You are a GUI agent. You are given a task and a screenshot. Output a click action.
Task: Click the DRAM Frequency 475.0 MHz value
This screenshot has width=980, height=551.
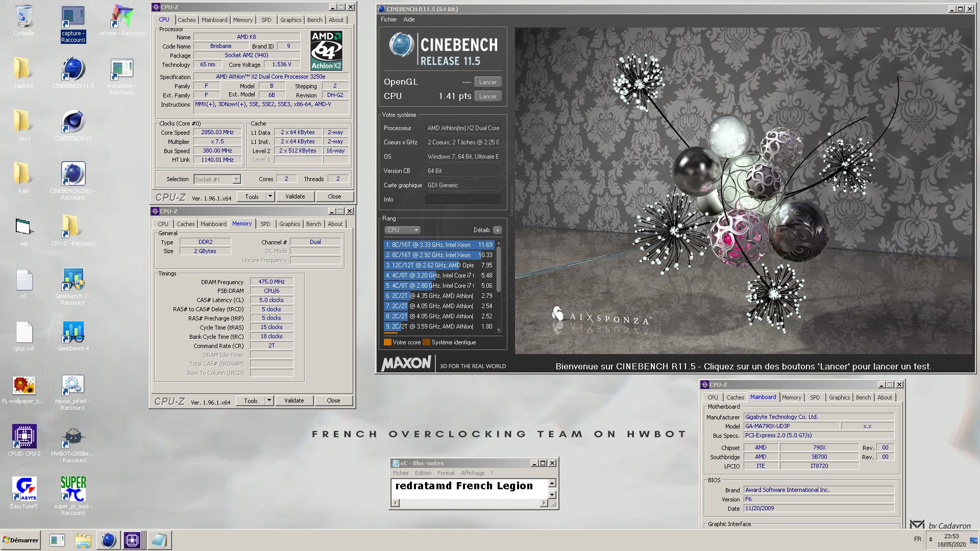pyautogui.click(x=272, y=282)
